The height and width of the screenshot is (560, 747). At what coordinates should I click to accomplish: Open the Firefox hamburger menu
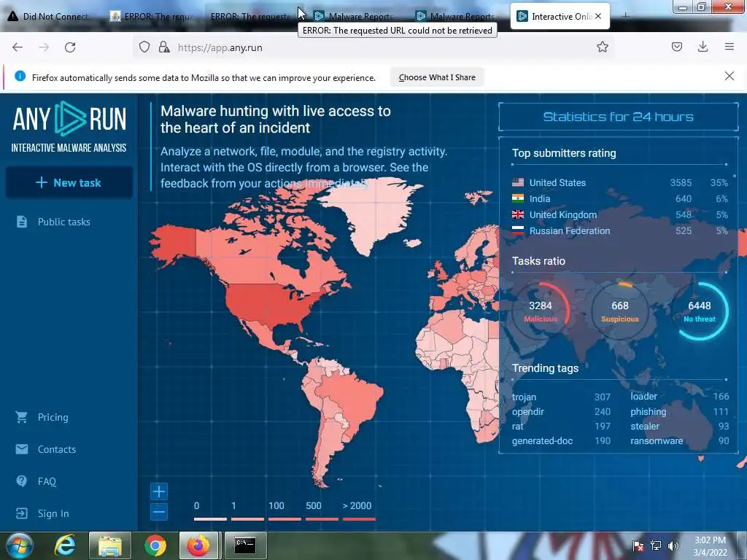coord(729,47)
